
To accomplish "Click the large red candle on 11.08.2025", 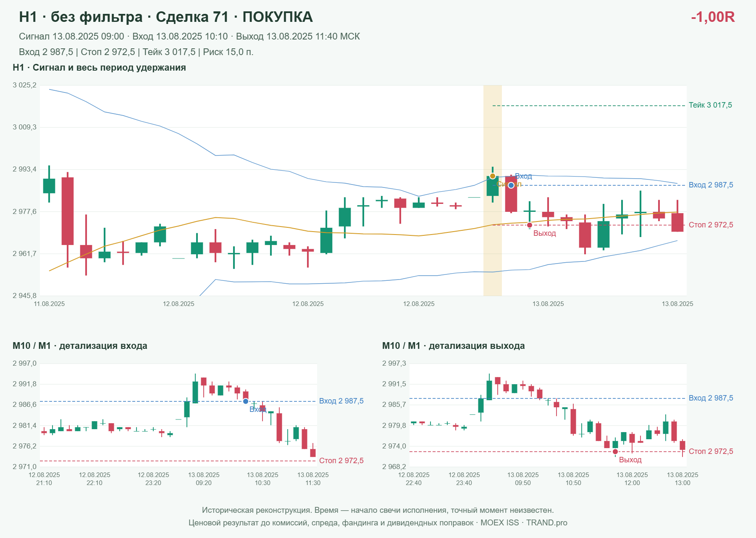I will coord(68,211).
